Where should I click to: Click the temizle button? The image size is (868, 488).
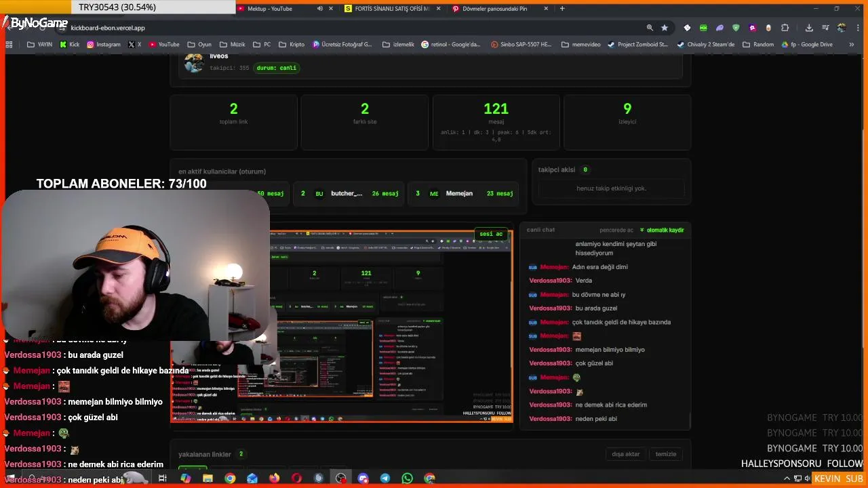[666, 454]
